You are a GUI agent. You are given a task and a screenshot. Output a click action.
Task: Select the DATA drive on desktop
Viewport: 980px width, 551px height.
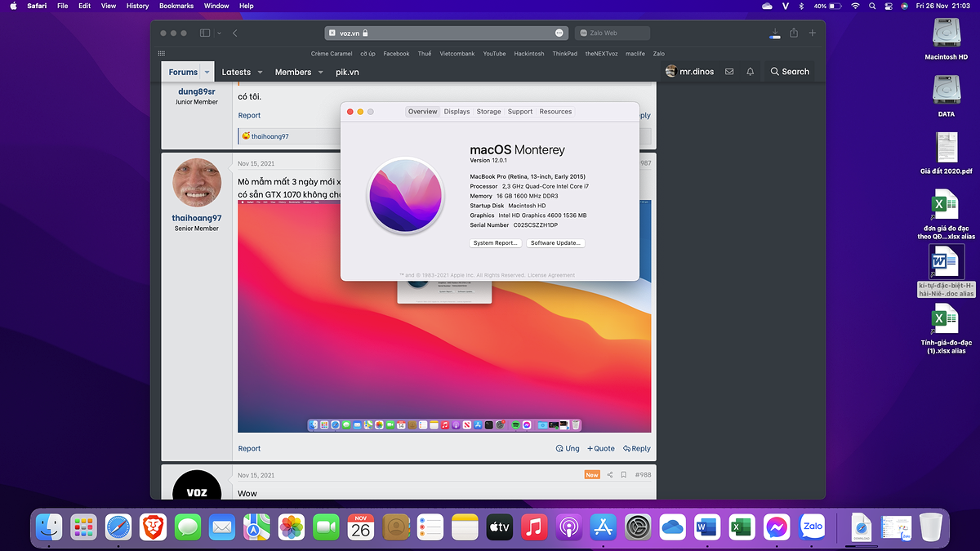pos(947,96)
